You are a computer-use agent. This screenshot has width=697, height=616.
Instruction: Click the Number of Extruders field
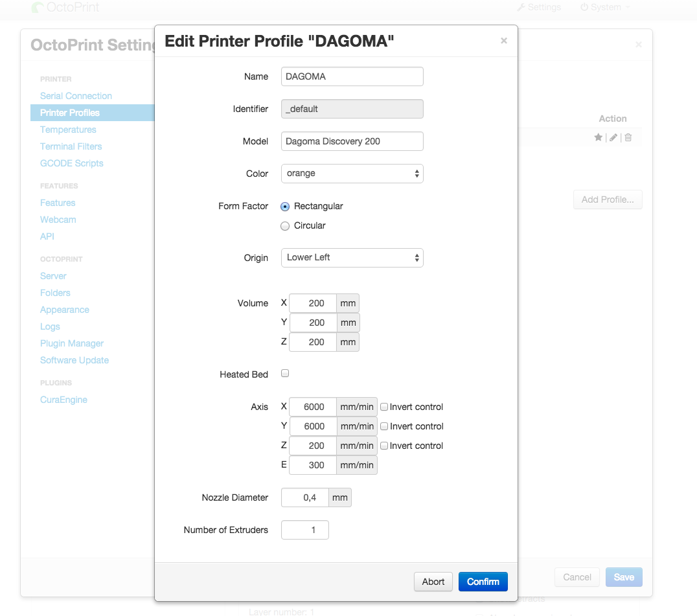(x=305, y=530)
